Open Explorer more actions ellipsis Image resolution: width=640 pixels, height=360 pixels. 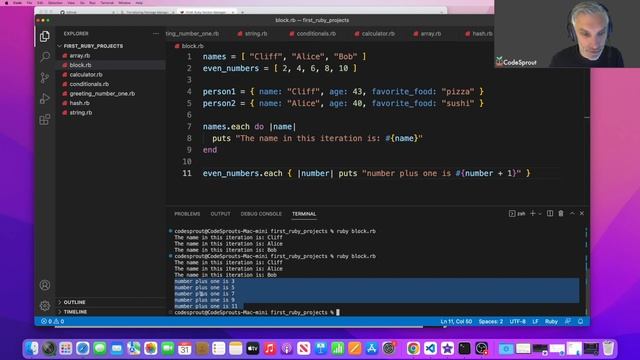click(x=156, y=34)
